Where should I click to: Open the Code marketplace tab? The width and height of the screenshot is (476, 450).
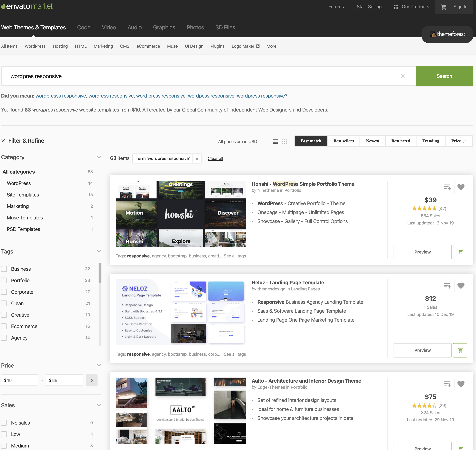tap(84, 27)
